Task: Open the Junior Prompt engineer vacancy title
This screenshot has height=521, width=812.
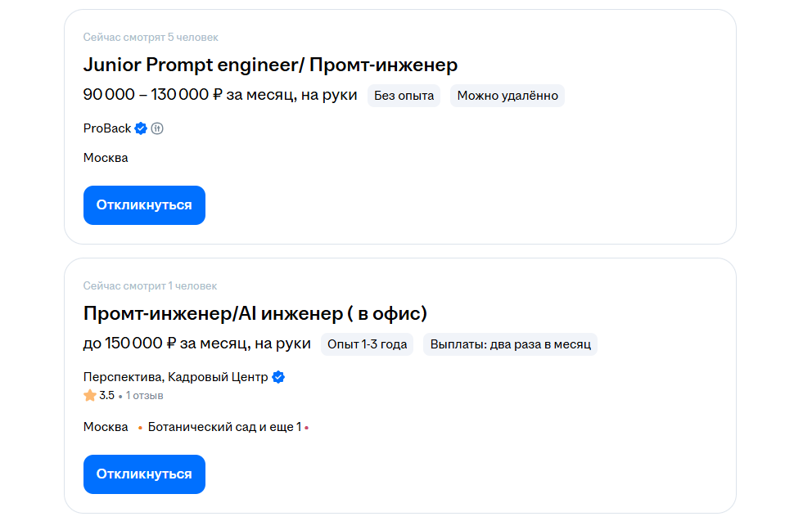Action: click(x=270, y=65)
